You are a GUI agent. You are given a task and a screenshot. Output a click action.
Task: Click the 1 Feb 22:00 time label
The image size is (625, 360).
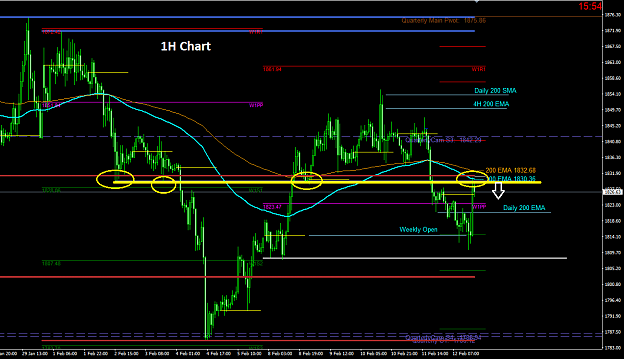[96, 353]
